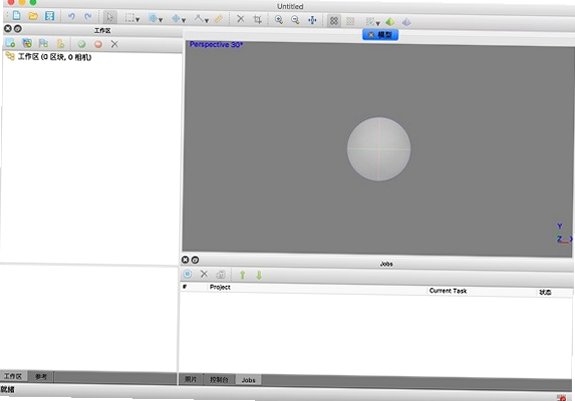Toggle the purple show shapes icon
Screen dimensions: 575x401
tap(406, 22)
